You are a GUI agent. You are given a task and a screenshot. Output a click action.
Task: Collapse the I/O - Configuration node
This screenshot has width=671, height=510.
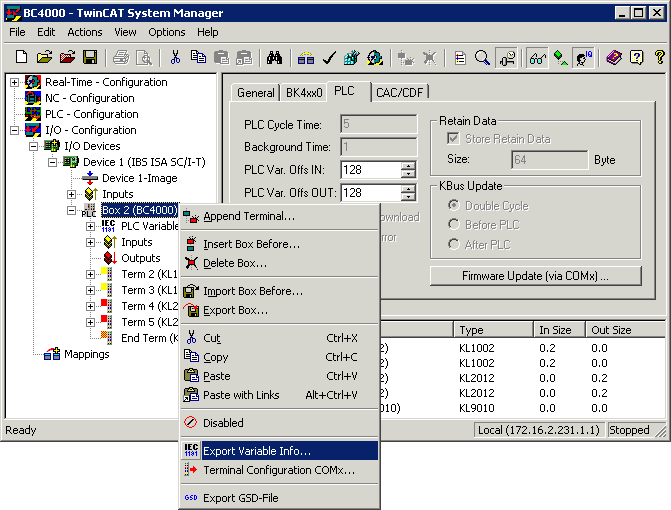click(15, 130)
